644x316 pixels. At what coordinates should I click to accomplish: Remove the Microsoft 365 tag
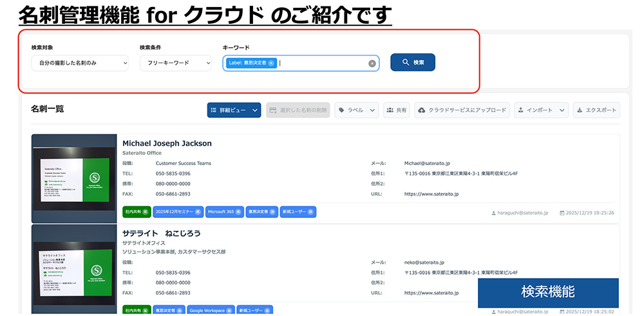[238, 212]
